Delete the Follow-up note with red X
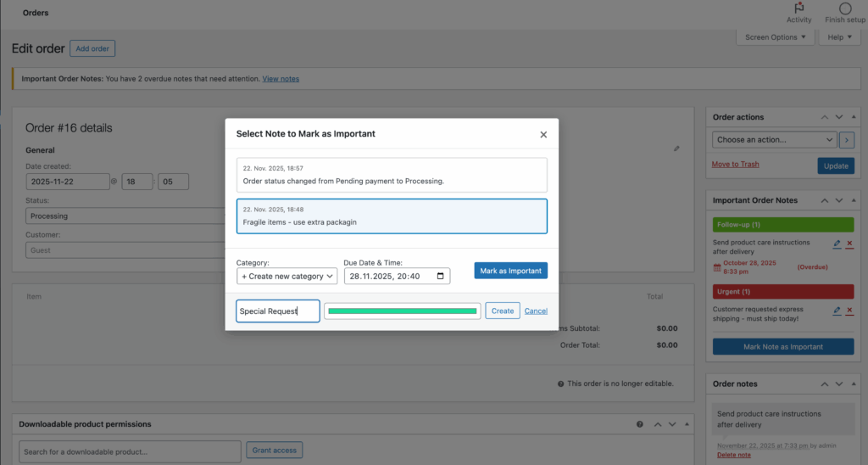 [x=850, y=244]
